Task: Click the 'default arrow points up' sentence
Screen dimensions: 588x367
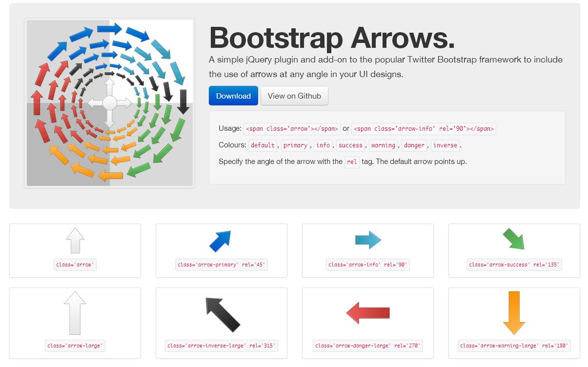Action: [421, 162]
